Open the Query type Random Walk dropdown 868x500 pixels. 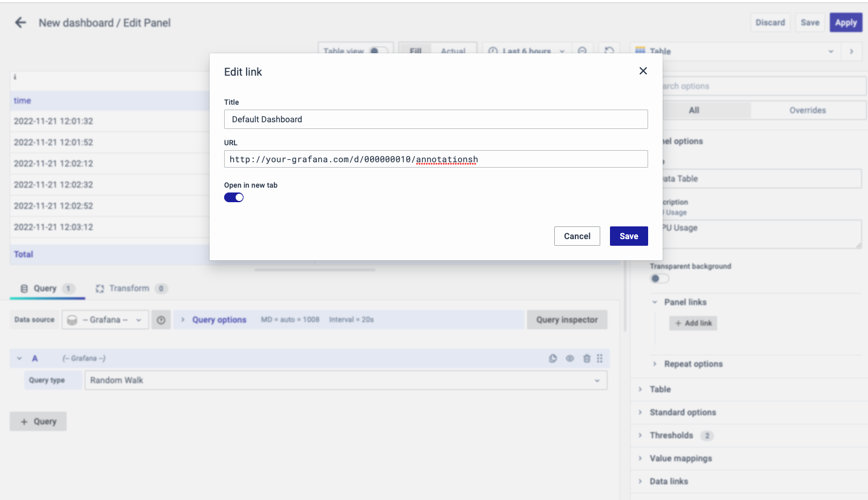click(345, 380)
